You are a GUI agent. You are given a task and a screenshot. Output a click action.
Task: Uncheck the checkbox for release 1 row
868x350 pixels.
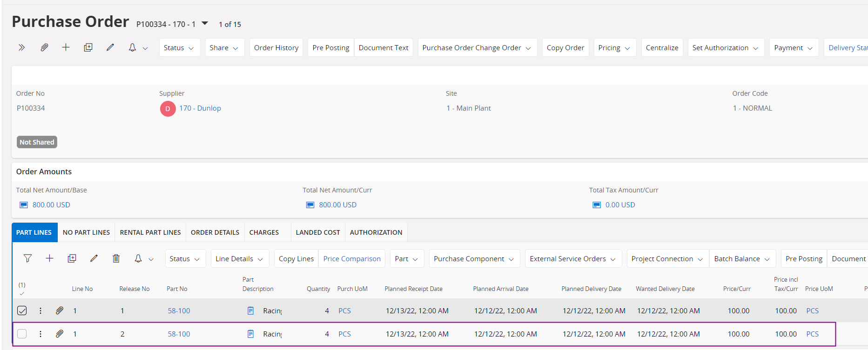pos(22,310)
